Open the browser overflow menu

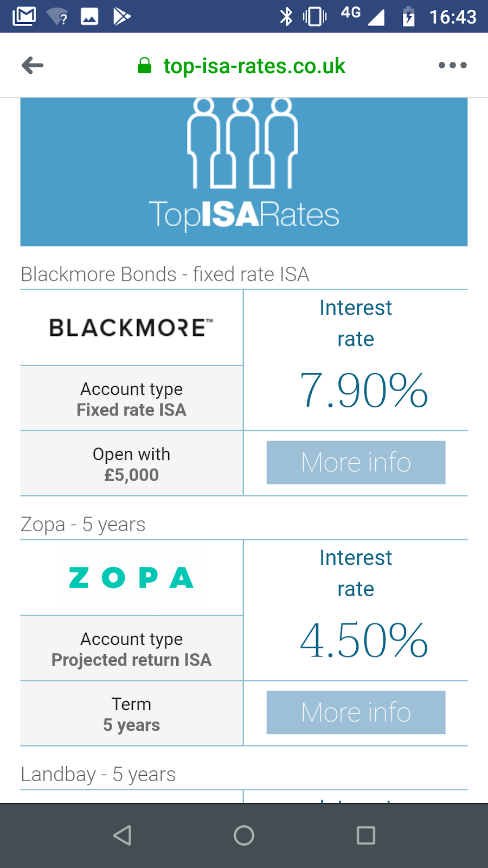[452, 65]
